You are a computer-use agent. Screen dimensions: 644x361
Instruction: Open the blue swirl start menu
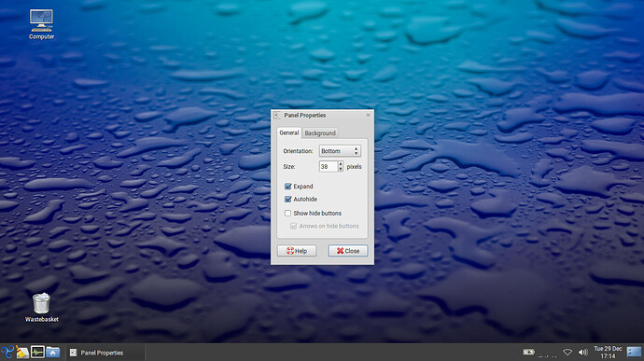pyautogui.click(x=7, y=353)
